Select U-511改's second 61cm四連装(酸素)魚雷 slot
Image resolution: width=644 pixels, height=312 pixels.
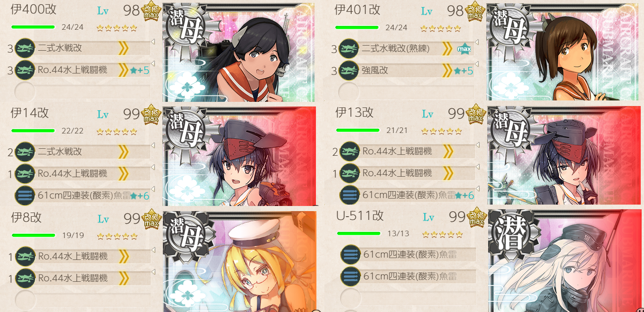408,277
